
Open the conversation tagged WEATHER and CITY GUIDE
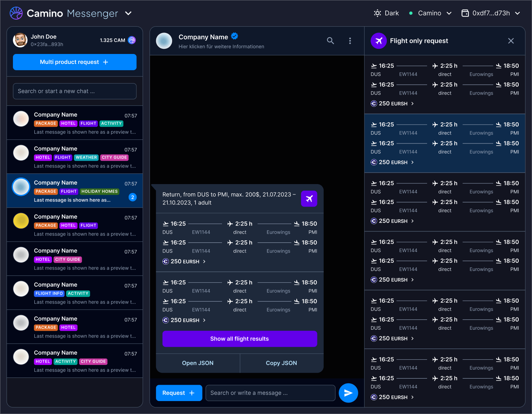(75, 156)
